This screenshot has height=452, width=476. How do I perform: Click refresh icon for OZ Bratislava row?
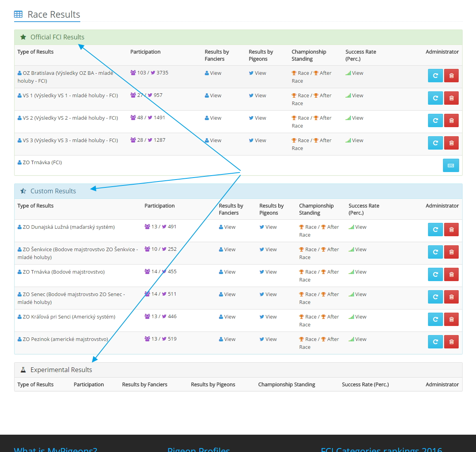[435, 76]
